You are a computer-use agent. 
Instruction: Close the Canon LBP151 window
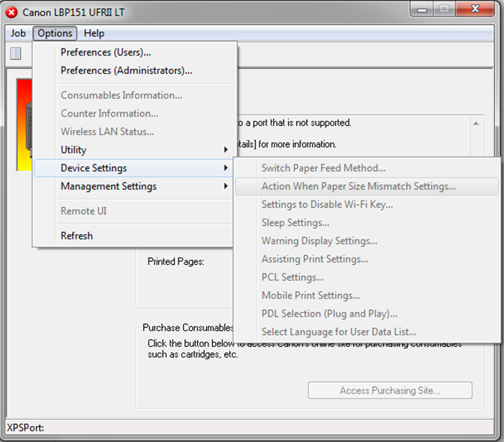point(475,9)
